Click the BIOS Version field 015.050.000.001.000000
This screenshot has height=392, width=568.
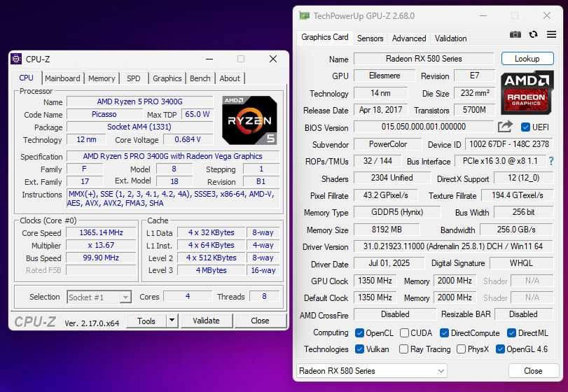[x=424, y=127]
